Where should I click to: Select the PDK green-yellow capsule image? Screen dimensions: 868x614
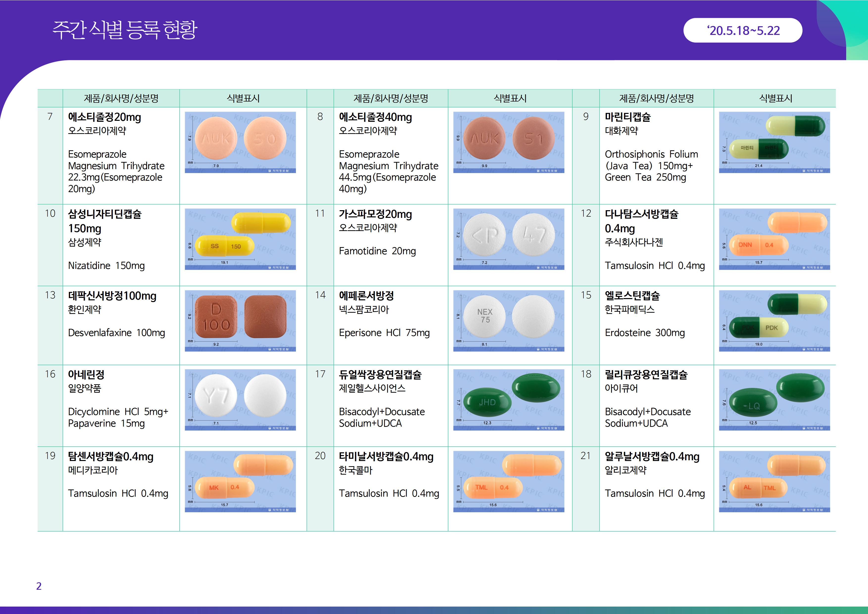pos(774,320)
